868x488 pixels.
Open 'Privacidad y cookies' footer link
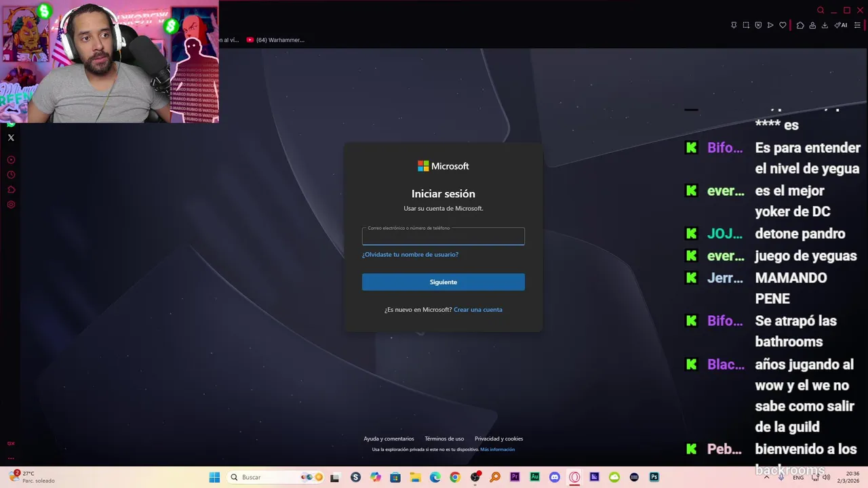click(x=498, y=439)
